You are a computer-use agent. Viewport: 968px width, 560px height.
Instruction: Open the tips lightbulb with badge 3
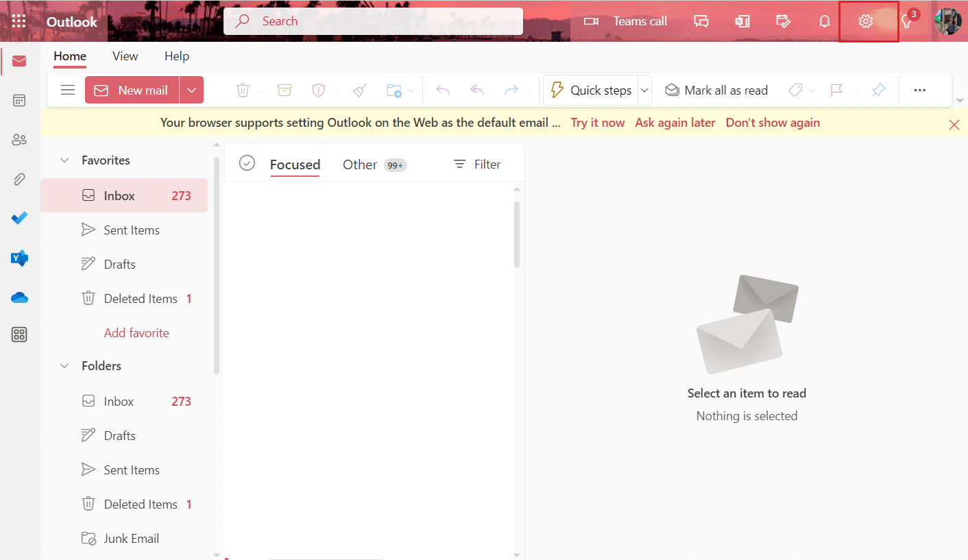point(907,21)
